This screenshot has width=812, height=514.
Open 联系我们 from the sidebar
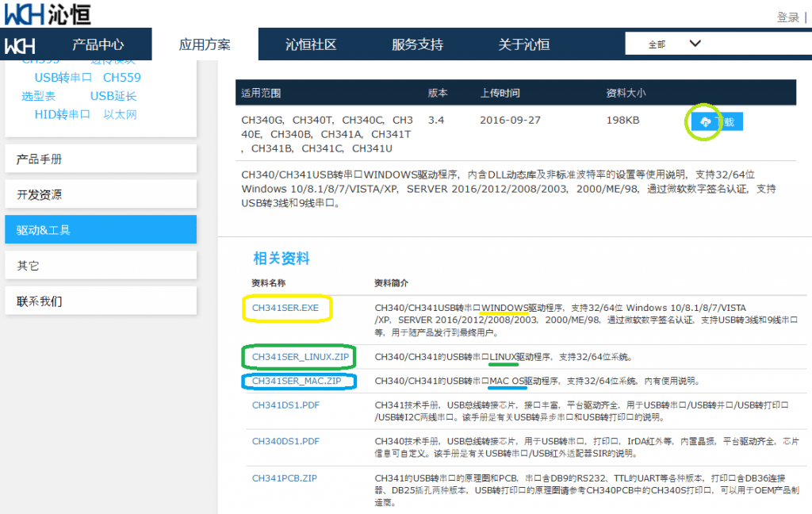point(100,301)
